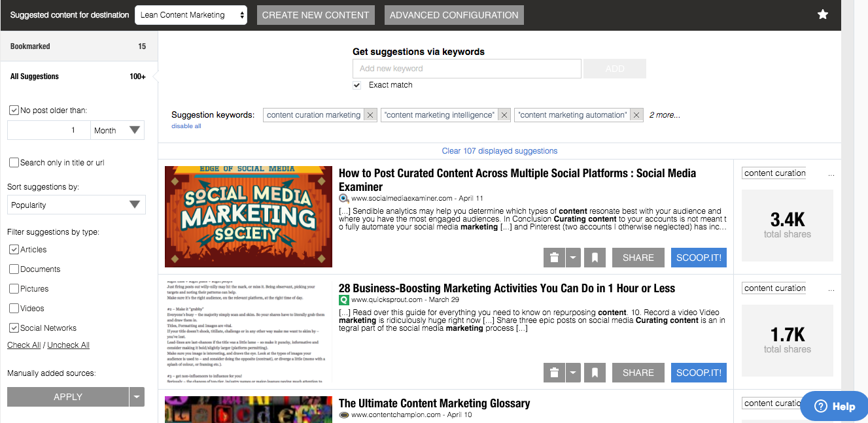The height and width of the screenshot is (423, 868).
Task: Open the Popularity sort dropdown
Action: [x=77, y=205]
